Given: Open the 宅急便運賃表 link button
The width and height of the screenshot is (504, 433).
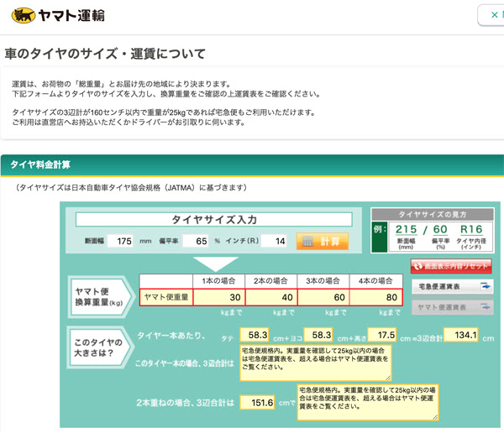Looking at the screenshot, I should pos(453,286).
